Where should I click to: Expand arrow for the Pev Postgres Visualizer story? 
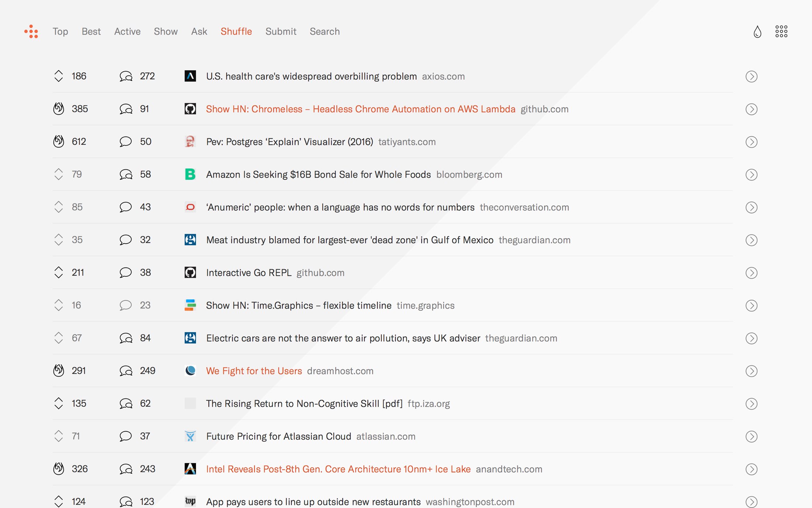751,142
